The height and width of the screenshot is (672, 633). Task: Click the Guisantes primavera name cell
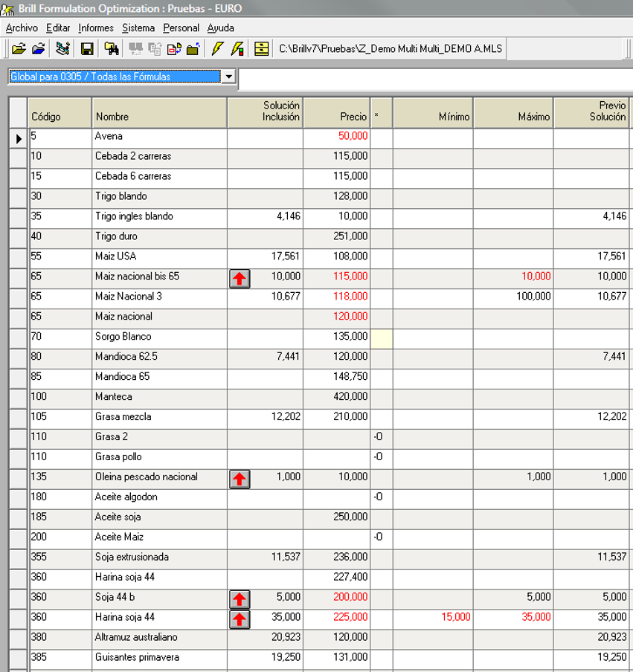[159, 659]
